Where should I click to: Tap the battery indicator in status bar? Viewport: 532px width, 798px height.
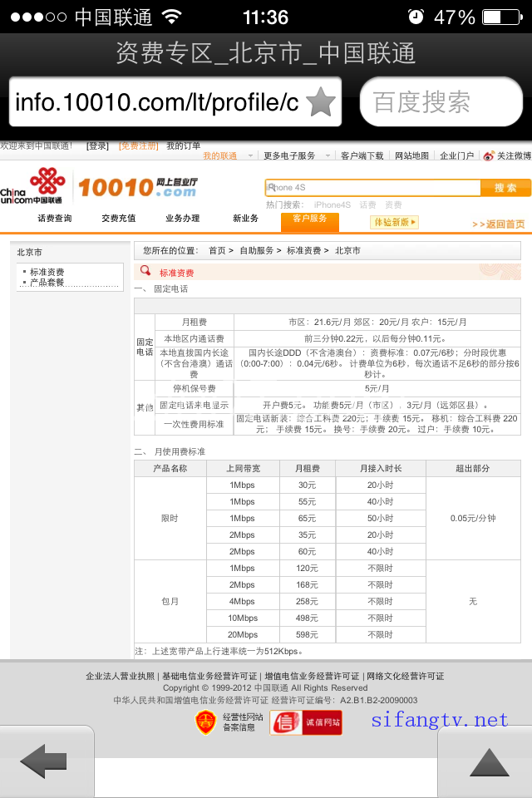502,17
